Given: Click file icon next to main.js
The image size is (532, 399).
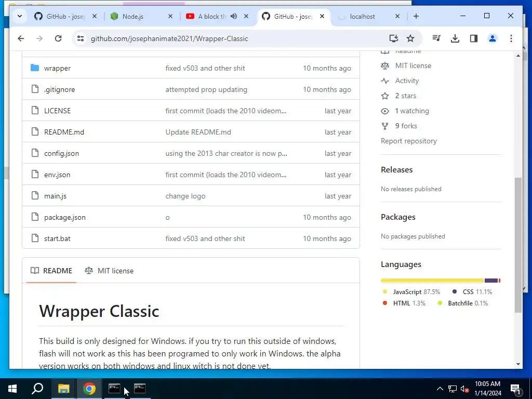Looking at the screenshot, I should (35, 195).
